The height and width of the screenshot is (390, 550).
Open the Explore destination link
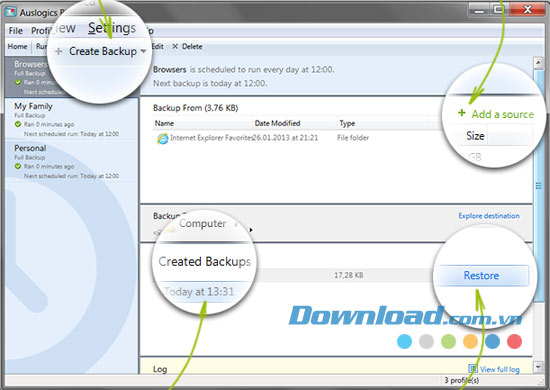489,216
